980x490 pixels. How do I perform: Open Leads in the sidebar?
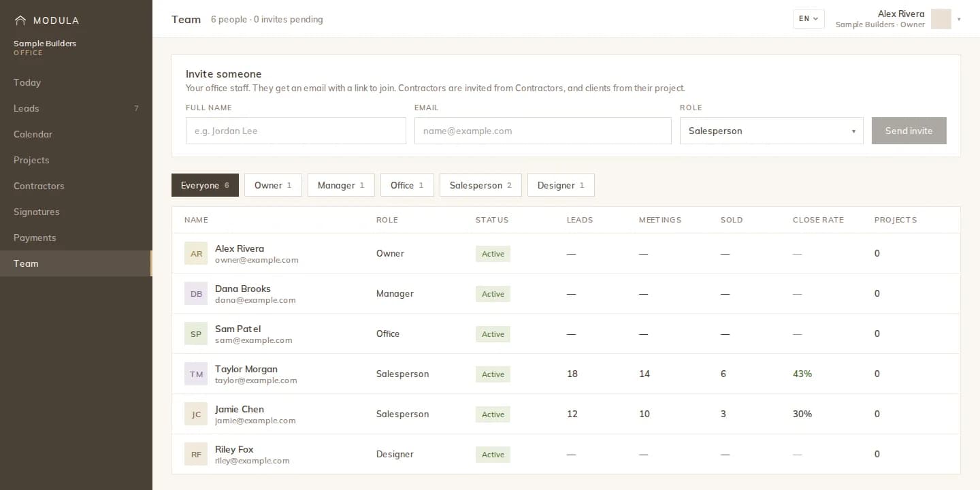[76, 108]
